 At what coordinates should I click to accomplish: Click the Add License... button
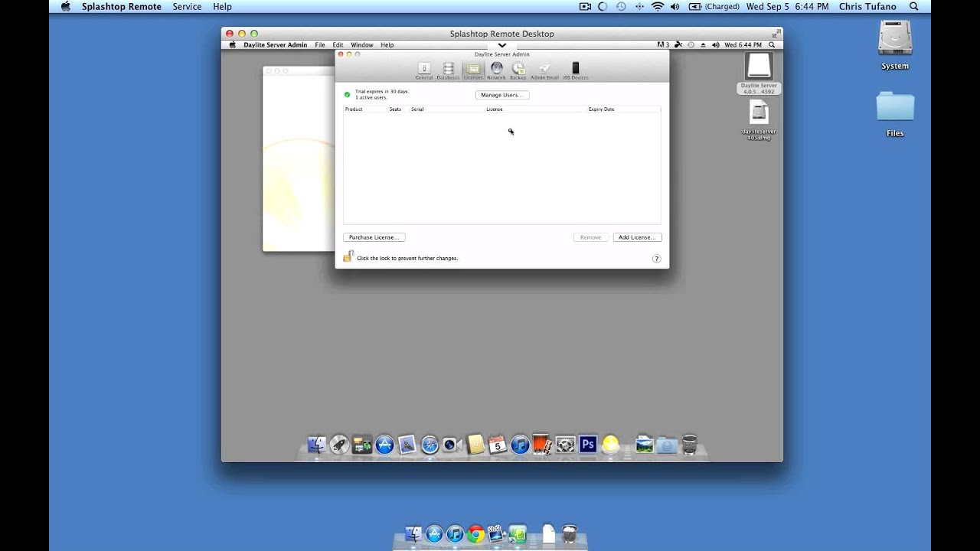click(637, 237)
